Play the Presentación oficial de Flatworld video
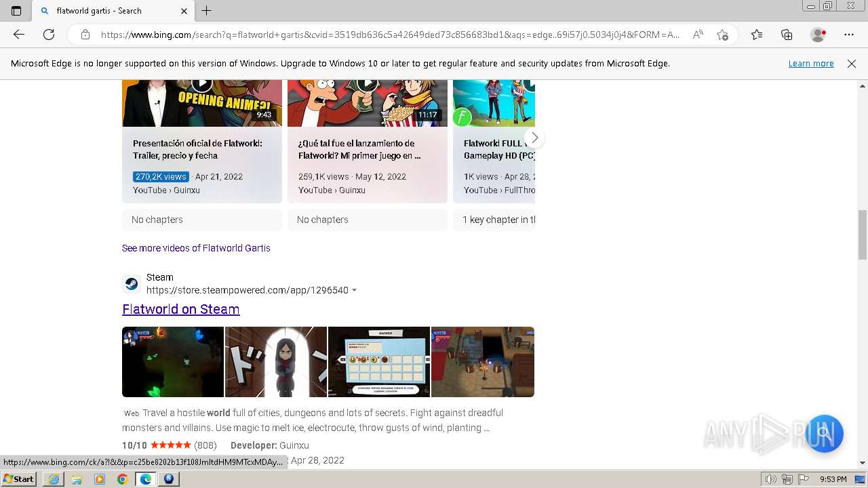868x488 pixels. pyautogui.click(x=202, y=103)
